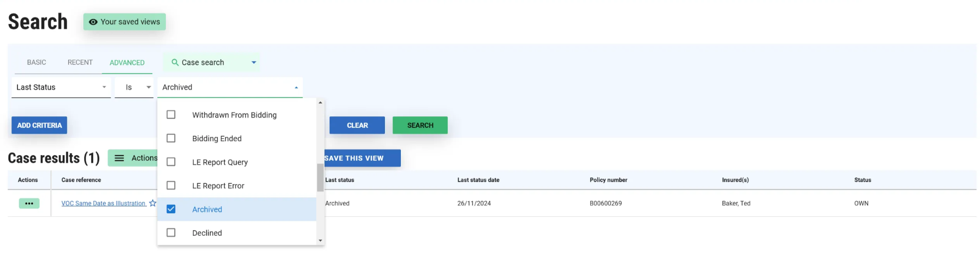
Task: Click the dropdown list scrollbar thumb
Action: (x=320, y=177)
